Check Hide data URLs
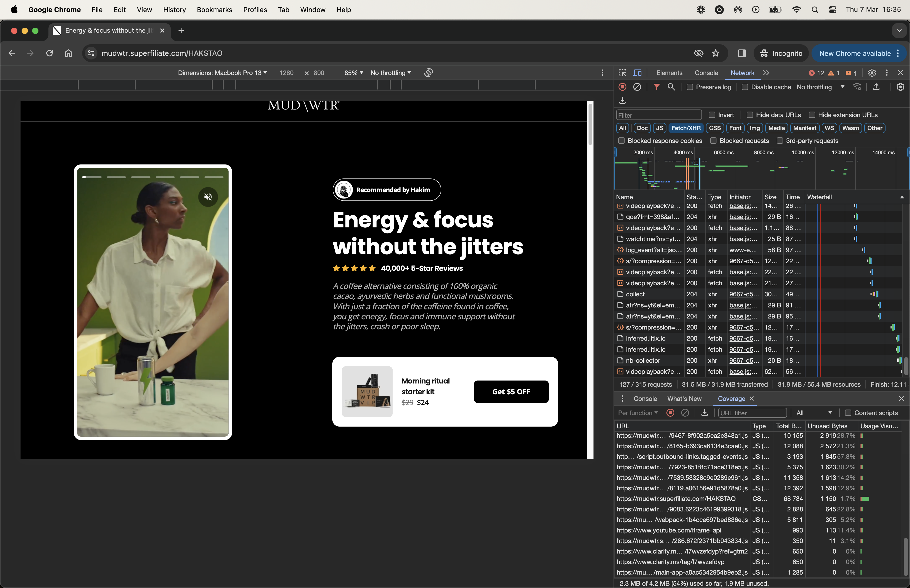This screenshot has height=588, width=910. [x=750, y=115]
